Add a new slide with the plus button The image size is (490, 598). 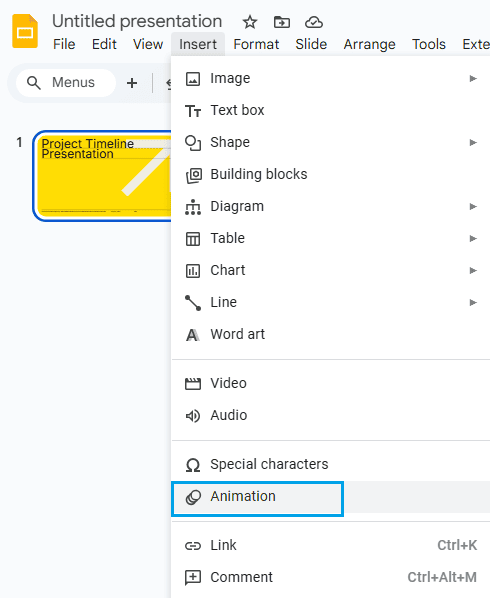click(x=132, y=83)
